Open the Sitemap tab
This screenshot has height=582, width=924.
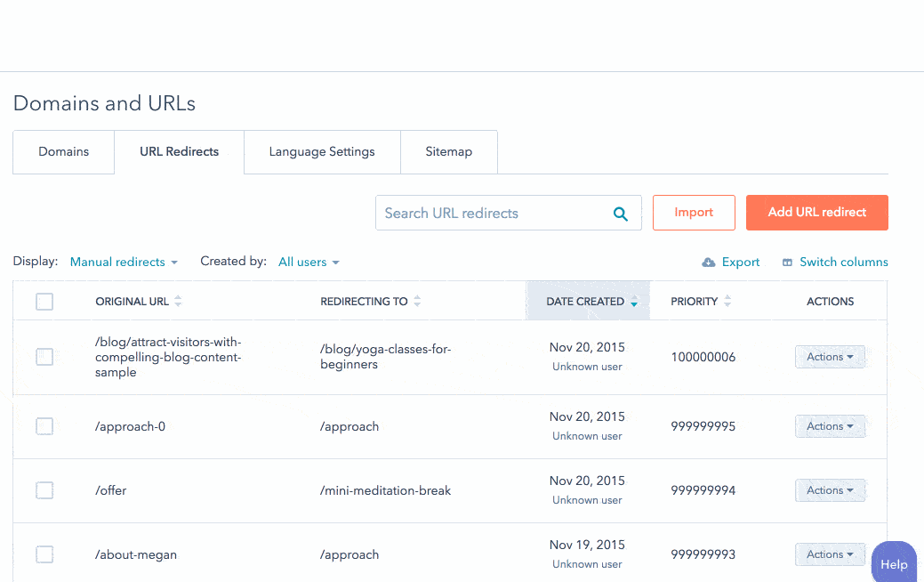point(449,151)
